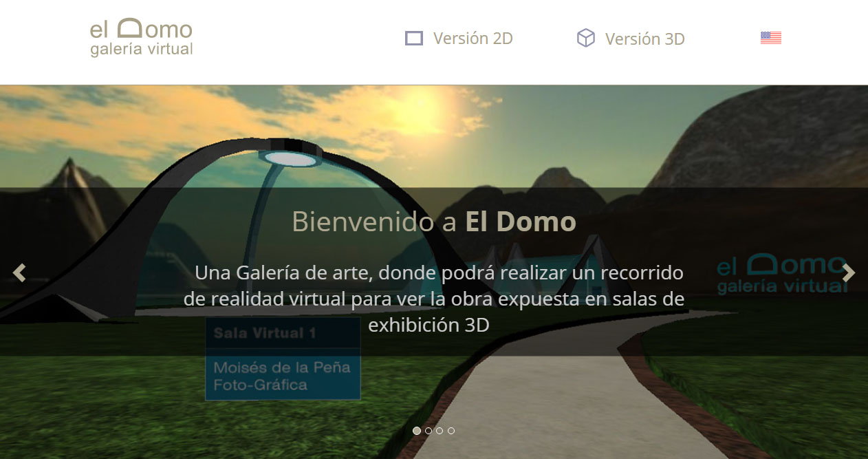Select the second carousel indicator dot
Image resolution: width=868 pixels, height=459 pixels.
428,431
